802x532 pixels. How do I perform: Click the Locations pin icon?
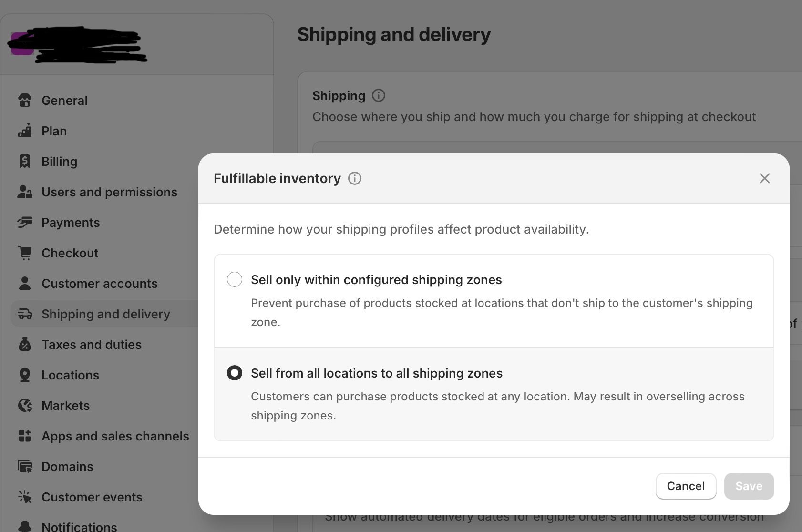pos(25,375)
